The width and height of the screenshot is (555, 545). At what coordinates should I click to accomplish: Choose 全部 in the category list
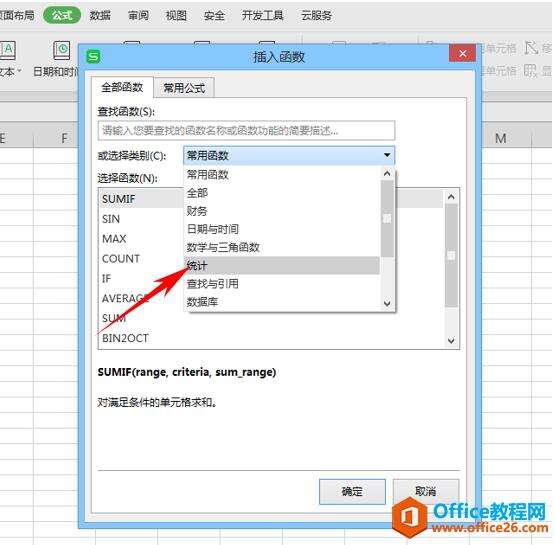point(282,193)
